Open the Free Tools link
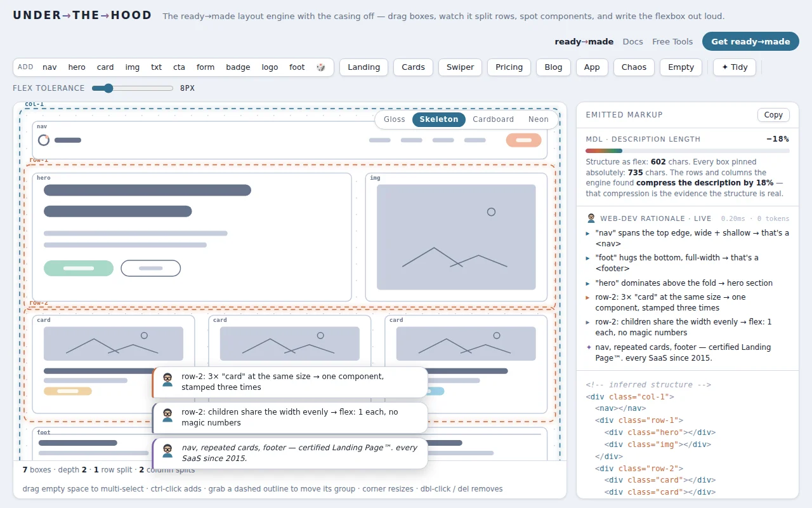812x508 pixels. click(x=672, y=42)
